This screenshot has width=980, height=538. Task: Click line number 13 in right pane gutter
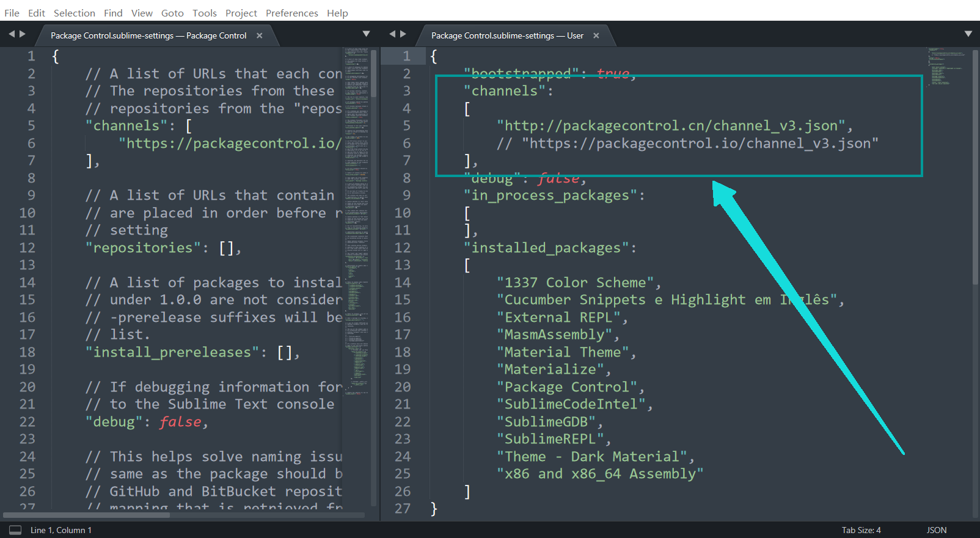[402, 265]
